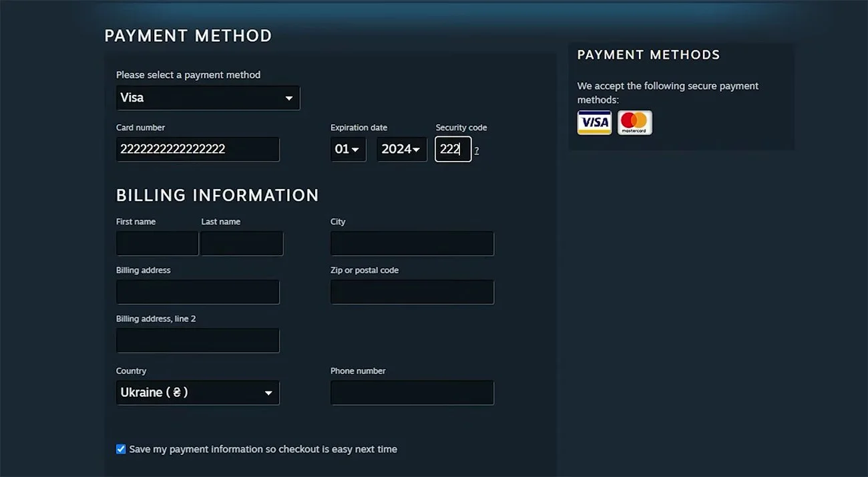Click the First name field
868x477 pixels.
(x=157, y=243)
